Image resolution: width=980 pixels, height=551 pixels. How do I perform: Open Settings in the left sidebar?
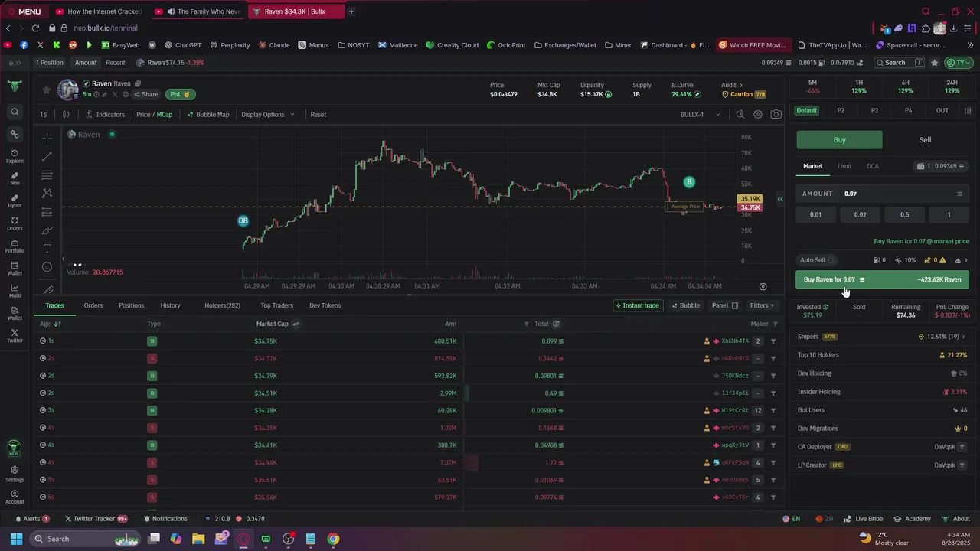[x=15, y=474]
